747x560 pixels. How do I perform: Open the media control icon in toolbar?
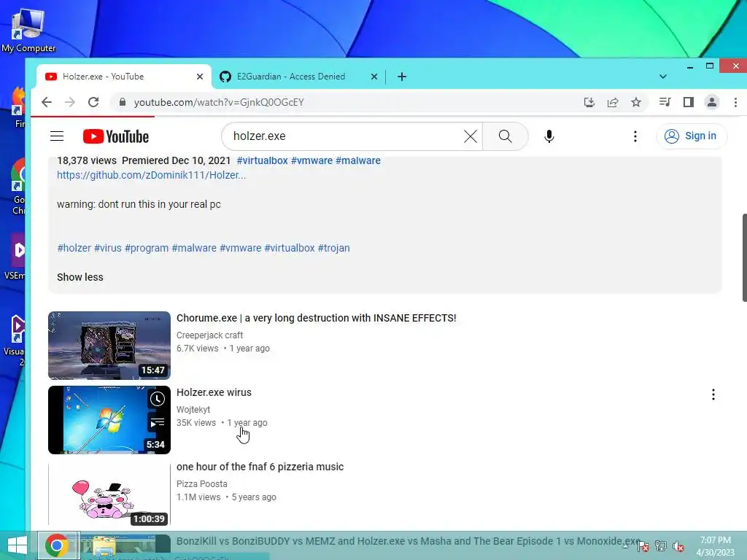coord(665,102)
